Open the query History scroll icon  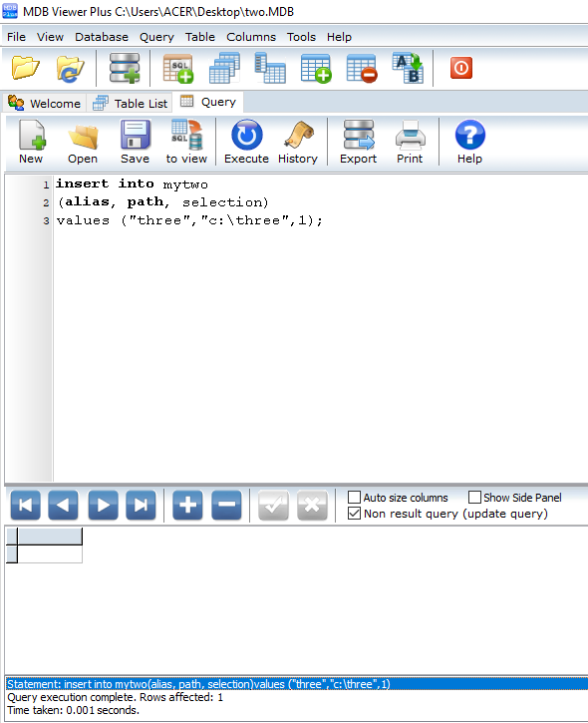point(298,136)
